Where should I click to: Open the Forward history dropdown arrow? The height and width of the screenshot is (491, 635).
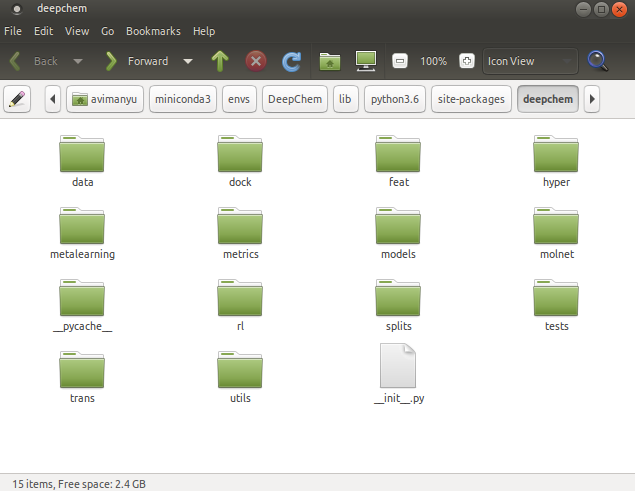pyautogui.click(x=188, y=61)
